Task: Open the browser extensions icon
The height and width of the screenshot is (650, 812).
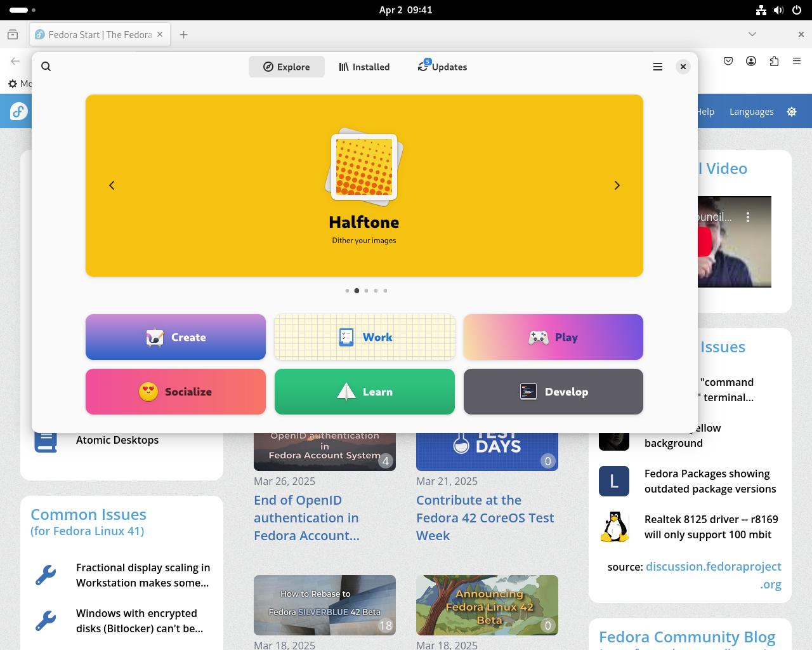Action: pos(774,61)
